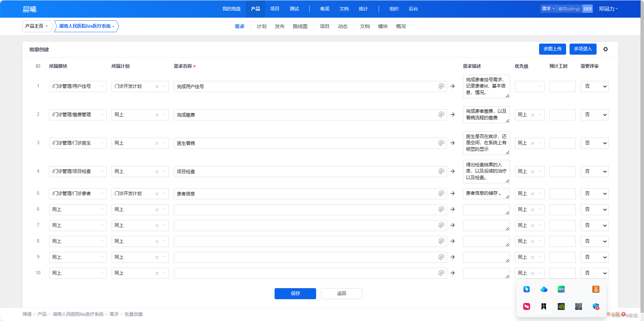
Task: Open iQIYI icon in system tray
Action: pos(561,289)
